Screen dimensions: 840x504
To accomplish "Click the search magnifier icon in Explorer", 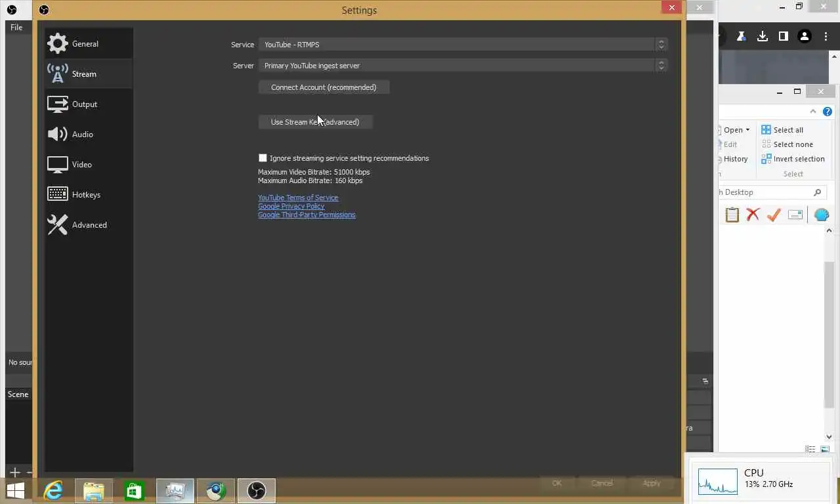I will point(817,192).
